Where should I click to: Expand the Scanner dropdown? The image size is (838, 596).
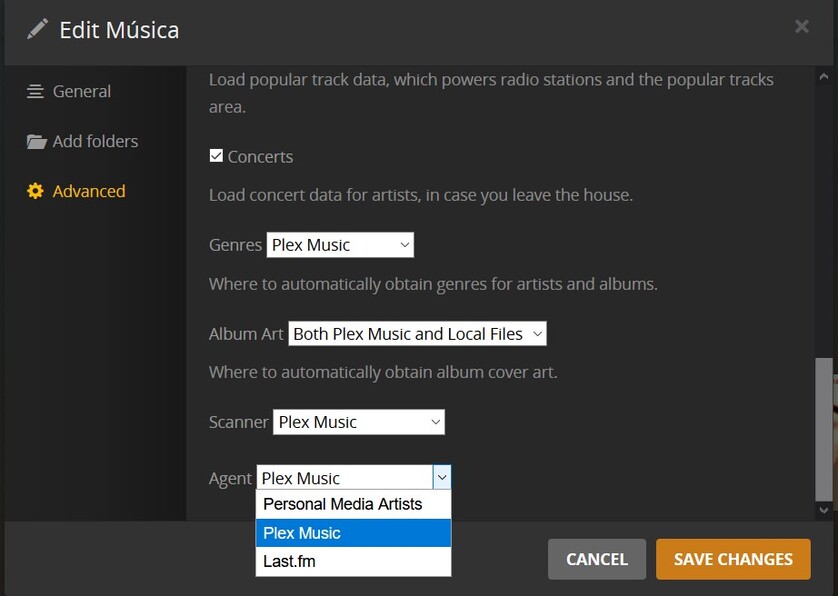point(358,422)
